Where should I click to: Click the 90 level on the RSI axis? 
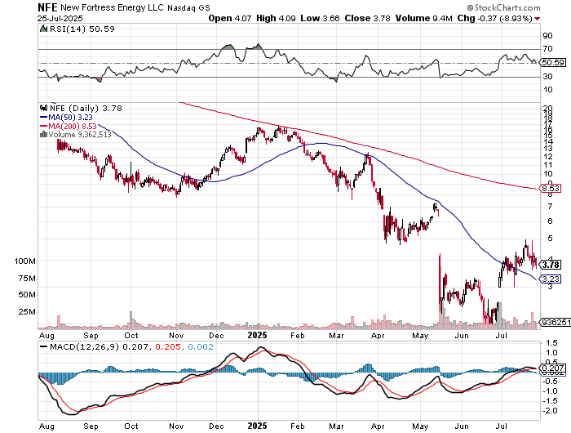[547, 36]
